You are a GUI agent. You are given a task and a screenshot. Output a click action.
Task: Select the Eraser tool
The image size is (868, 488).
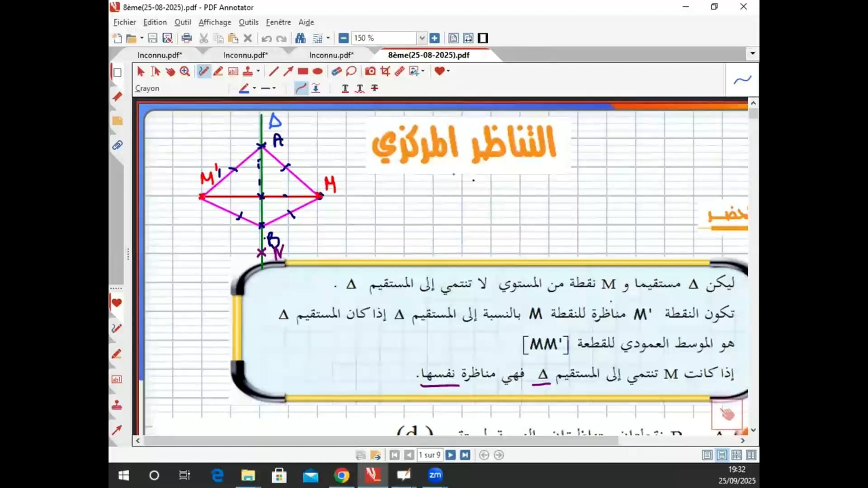[336, 71]
